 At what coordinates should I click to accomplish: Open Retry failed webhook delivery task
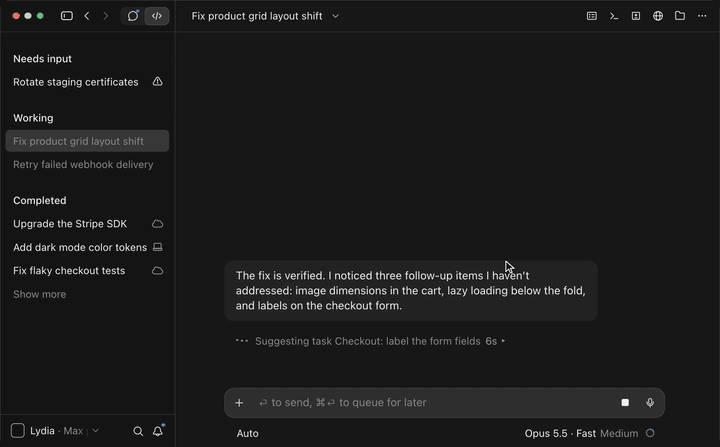coord(87,164)
